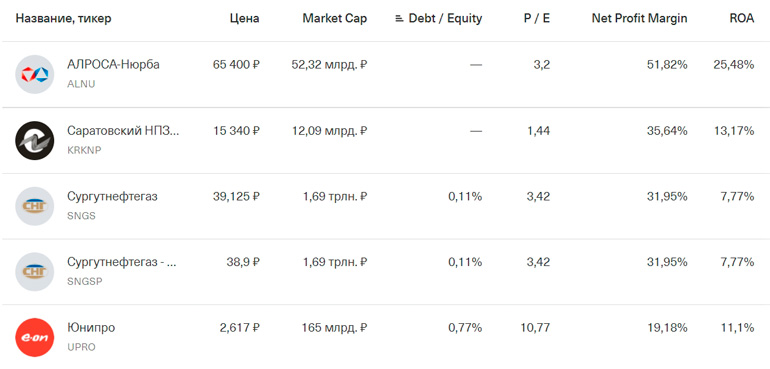Viewport: 770px width, 369px height.
Task: Sort table by Net Profit Margin
Action: point(639,19)
